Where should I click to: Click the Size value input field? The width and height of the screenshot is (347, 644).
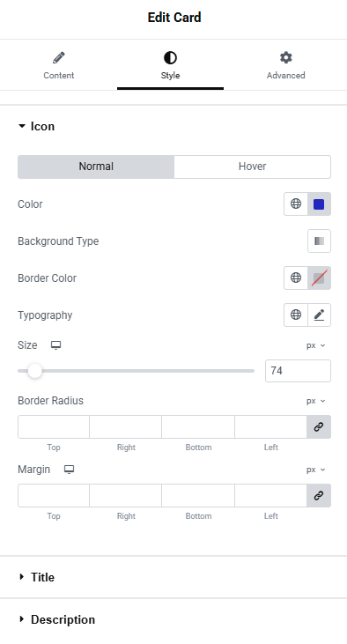[x=298, y=371]
